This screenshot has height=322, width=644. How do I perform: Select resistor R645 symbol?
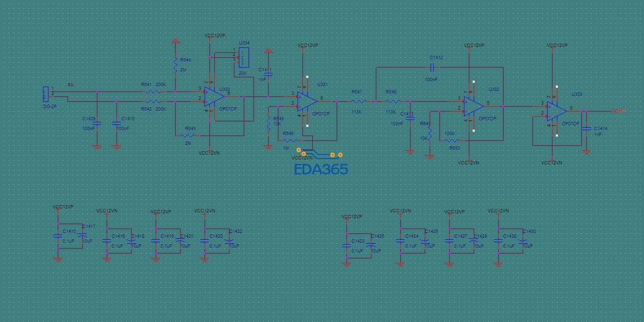(x=268, y=124)
